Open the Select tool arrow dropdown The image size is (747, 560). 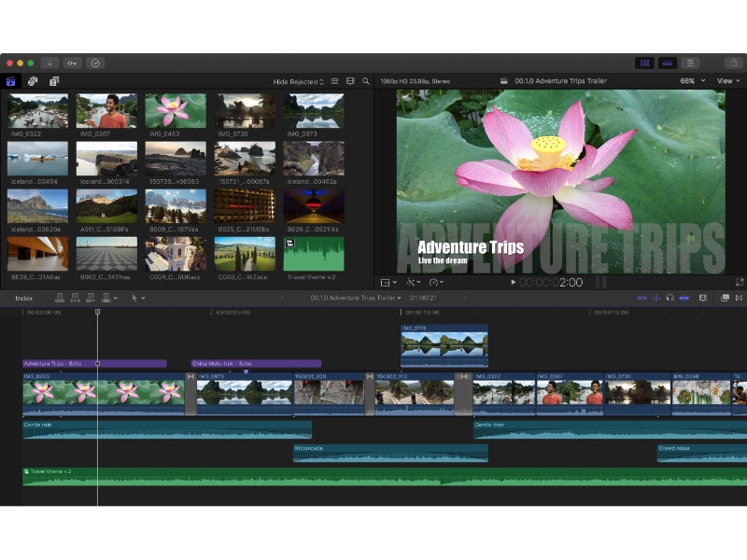coord(137,298)
